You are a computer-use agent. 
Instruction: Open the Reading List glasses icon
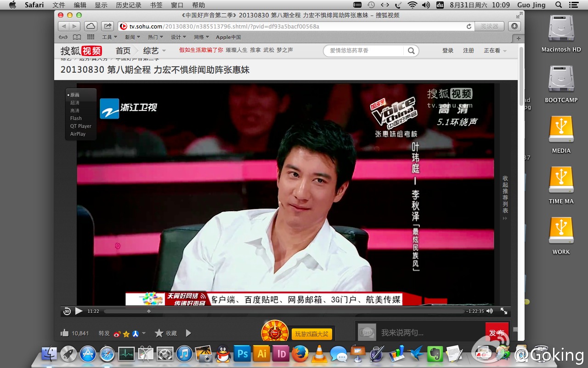(x=63, y=37)
